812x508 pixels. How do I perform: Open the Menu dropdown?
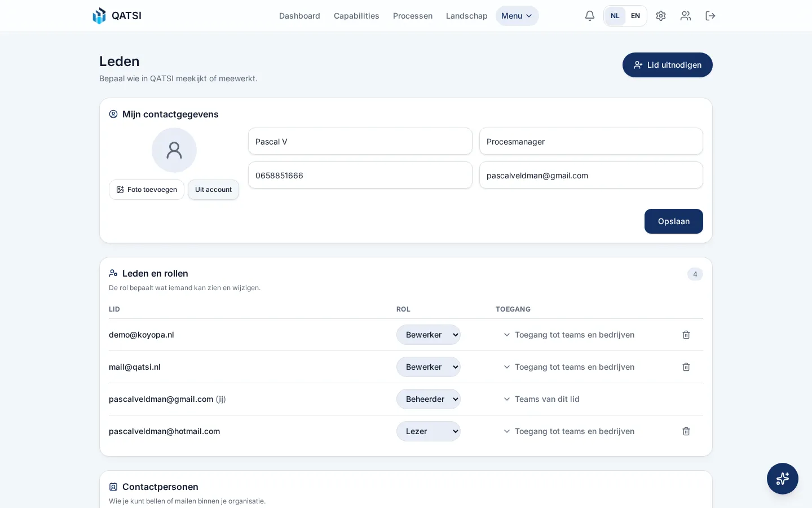(x=517, y=16)
